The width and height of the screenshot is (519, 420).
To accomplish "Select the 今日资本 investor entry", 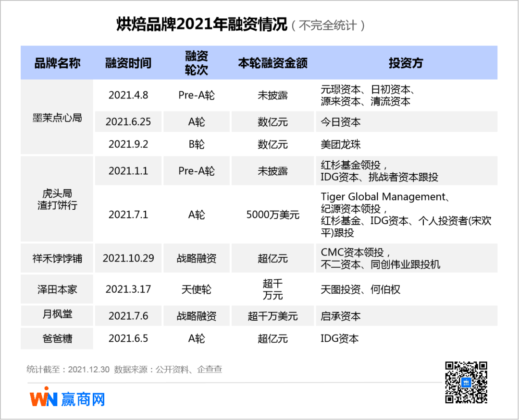I will (x=340, y=122).
